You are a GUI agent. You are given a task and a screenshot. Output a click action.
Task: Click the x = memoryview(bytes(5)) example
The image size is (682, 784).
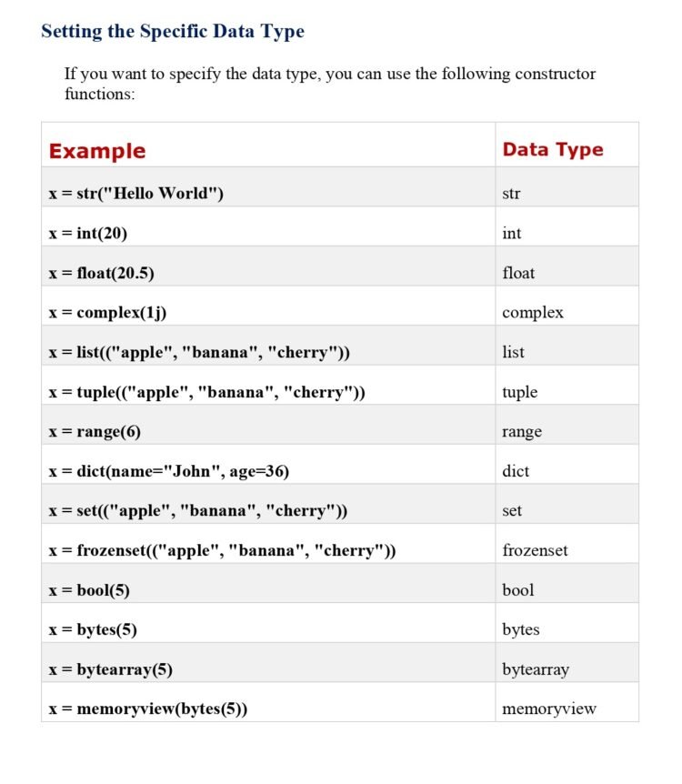point(148,709)
